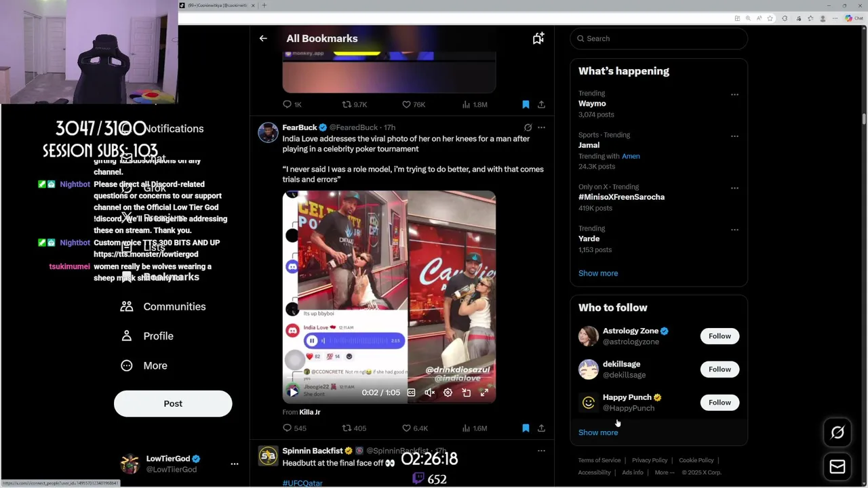Remove bookmark from the FearBuck post
Viewport: 868px width, 488px height.
(x=526, y=428)
